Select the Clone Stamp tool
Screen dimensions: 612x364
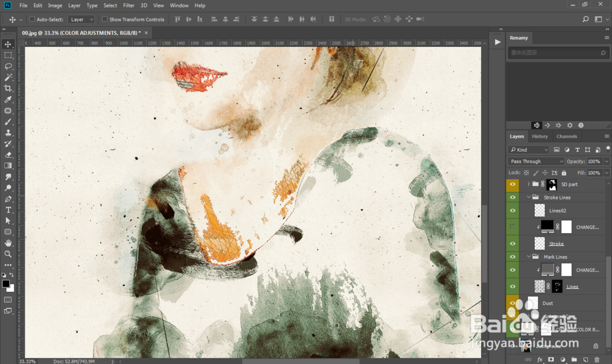(8, 133)
